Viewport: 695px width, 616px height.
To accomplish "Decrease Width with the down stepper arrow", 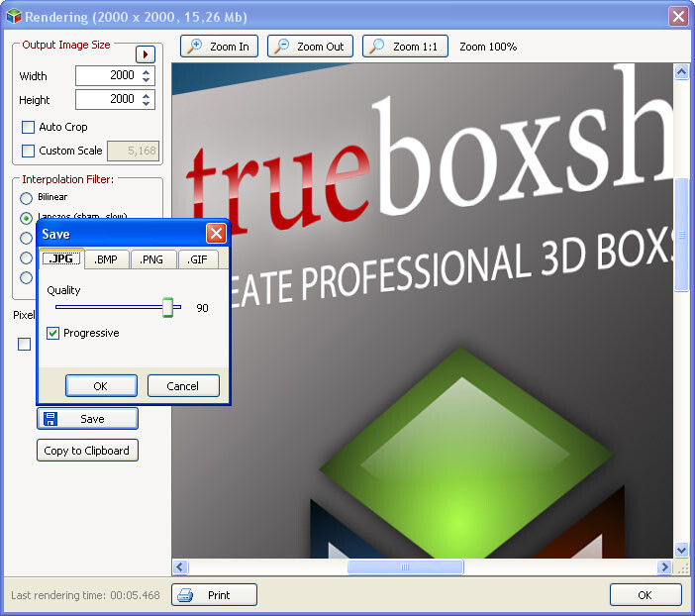I will click(146, 80).
